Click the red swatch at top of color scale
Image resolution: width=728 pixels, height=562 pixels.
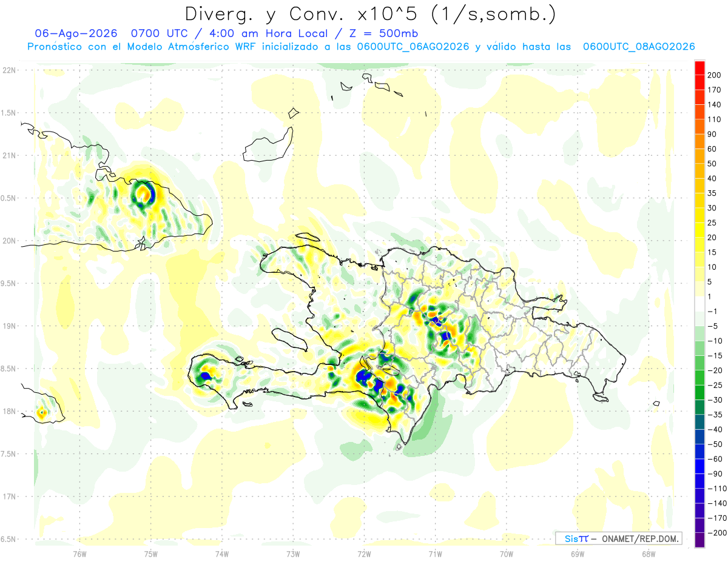pos(699,68)
